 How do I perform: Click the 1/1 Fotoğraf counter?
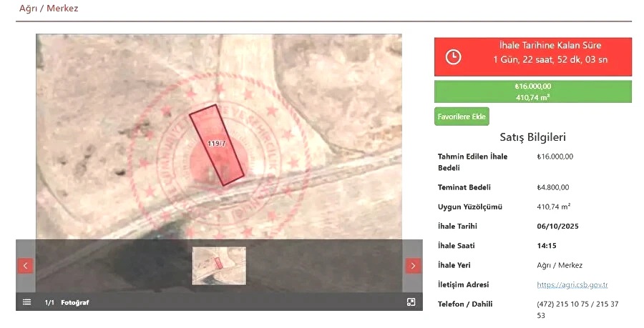[67, 302]
